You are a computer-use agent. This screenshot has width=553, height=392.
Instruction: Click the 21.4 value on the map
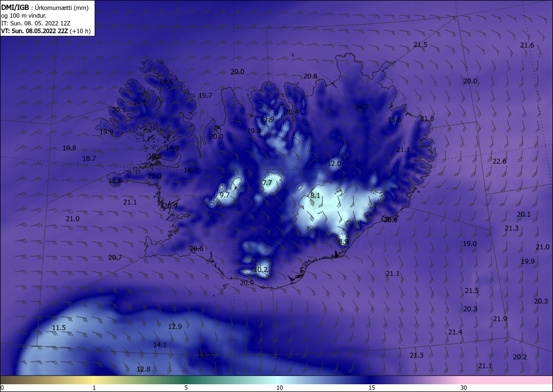coord(455,332)
